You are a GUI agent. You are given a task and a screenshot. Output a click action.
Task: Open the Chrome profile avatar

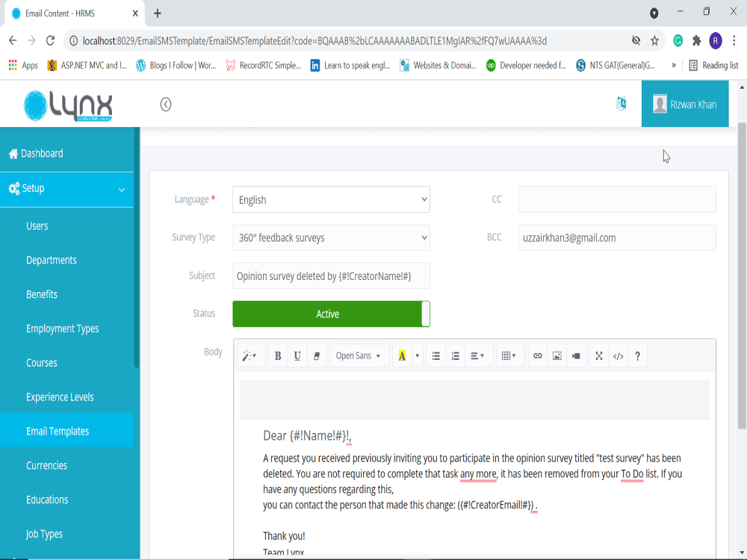coord(716,40)
